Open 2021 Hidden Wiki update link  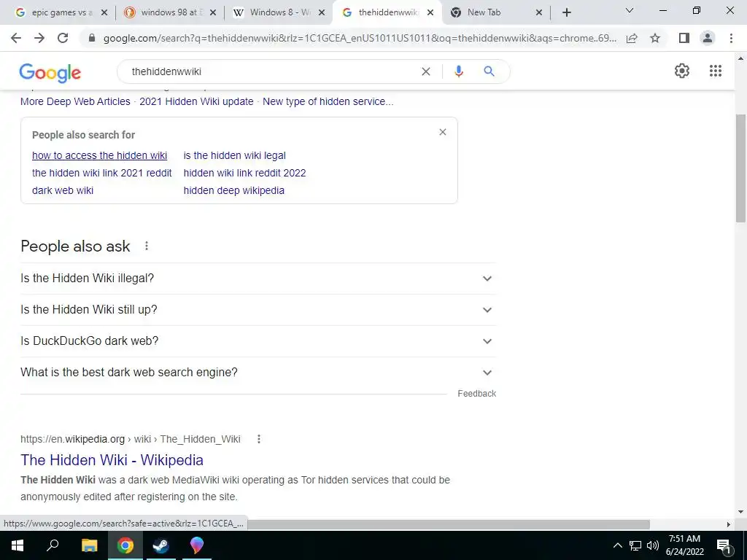(196, 101)
